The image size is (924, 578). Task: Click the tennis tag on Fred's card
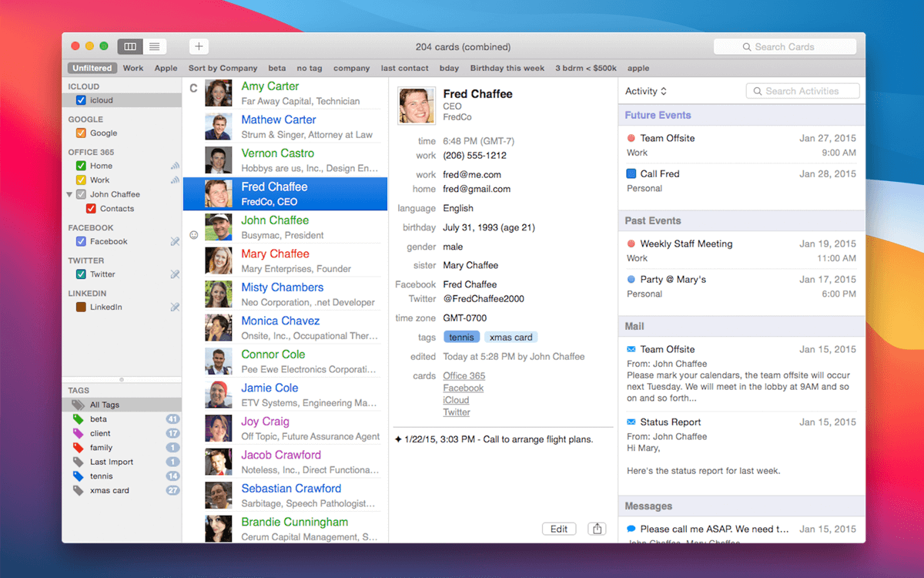coord(462,337)
